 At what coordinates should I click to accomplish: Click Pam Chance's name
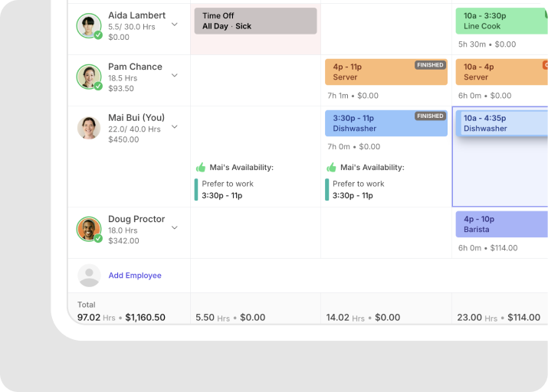135,67
